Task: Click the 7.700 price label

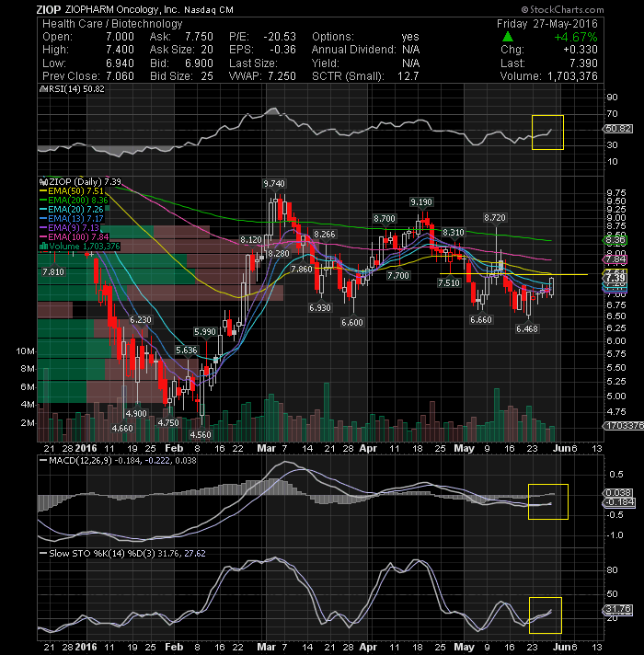Action: 398,276
